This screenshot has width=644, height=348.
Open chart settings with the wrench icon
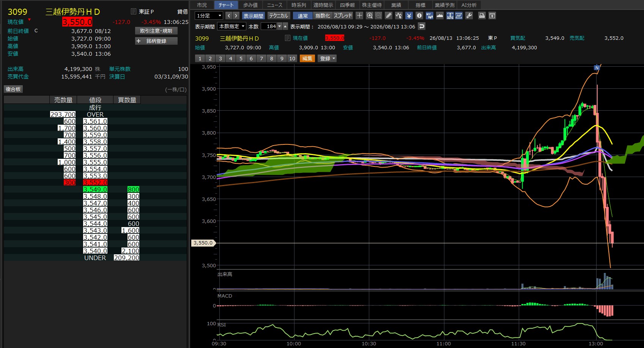pos(469,16)
